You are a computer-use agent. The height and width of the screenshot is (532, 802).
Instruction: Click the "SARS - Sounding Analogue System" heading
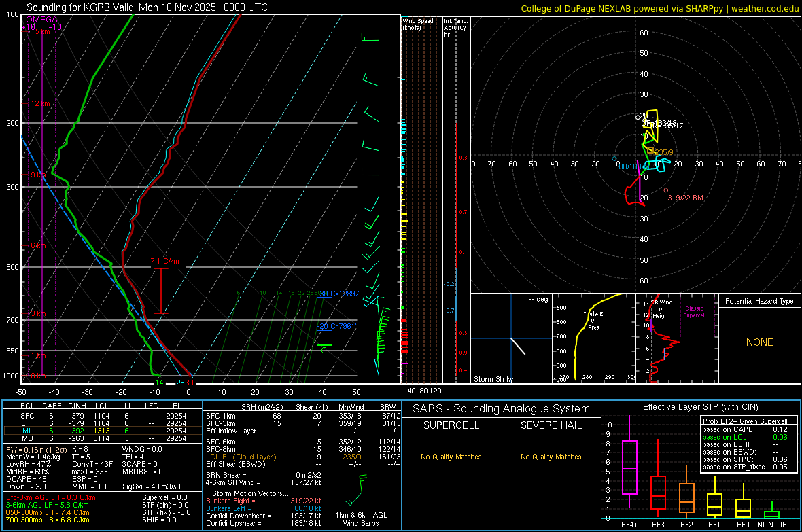[502, 409]
